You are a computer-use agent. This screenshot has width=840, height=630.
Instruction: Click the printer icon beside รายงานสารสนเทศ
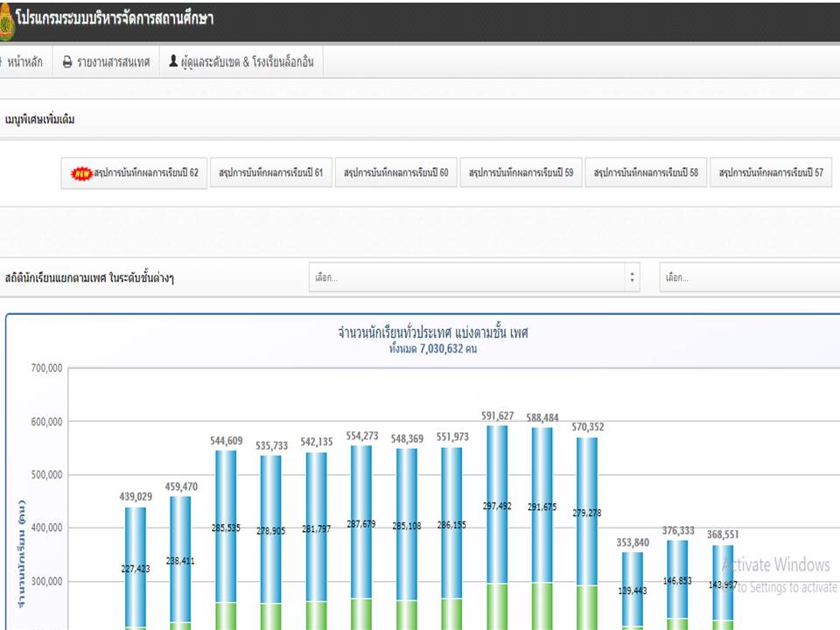[67, 62]
